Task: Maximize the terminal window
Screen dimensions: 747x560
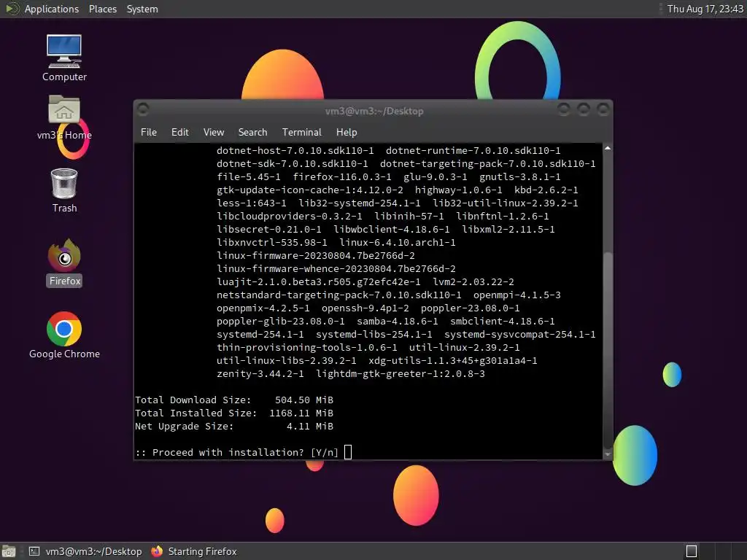Action: (584, 109)
